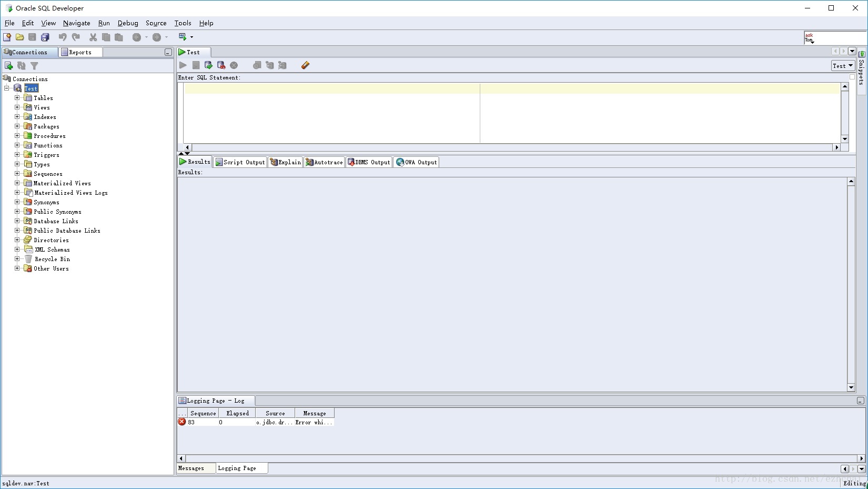868x489 pixels.
Task: Open the Navigate menu
Action: 77,23
